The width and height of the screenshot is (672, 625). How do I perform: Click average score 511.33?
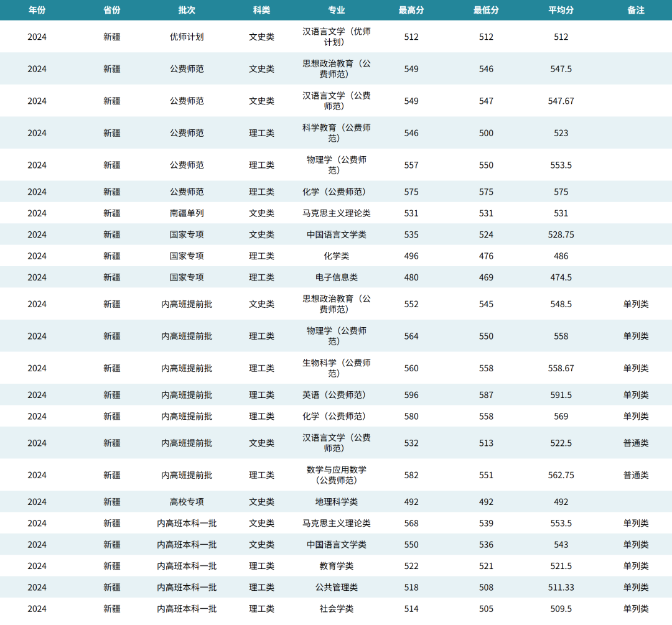click(x=561, y=588)
